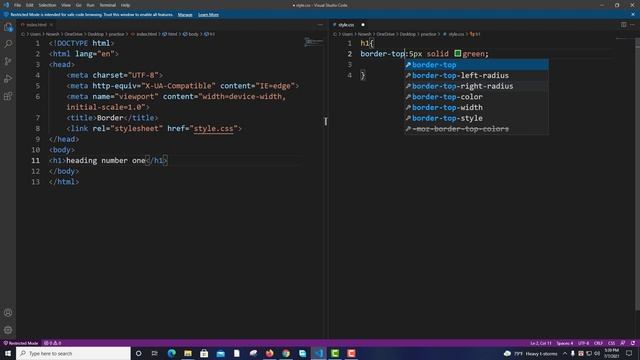Follow the style.css link in href
Screen dimensions: 640x360
coord(213,129)
